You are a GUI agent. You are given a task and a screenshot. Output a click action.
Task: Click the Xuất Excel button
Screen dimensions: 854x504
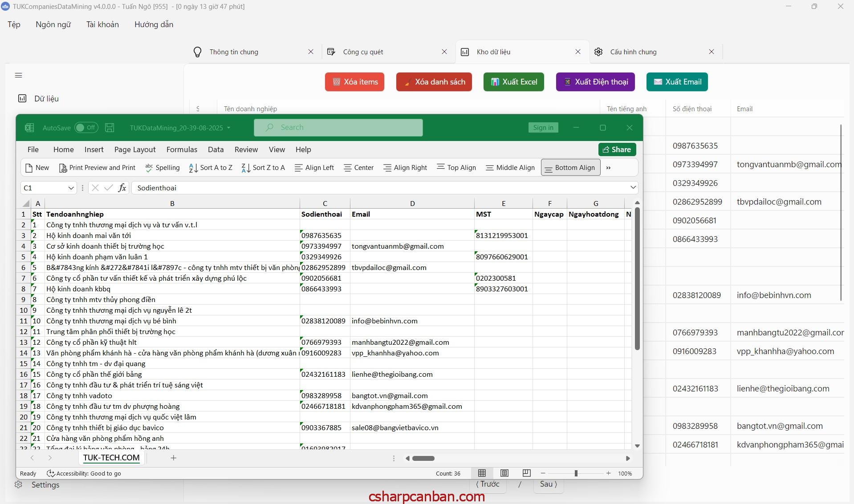(x=513, y=82)
